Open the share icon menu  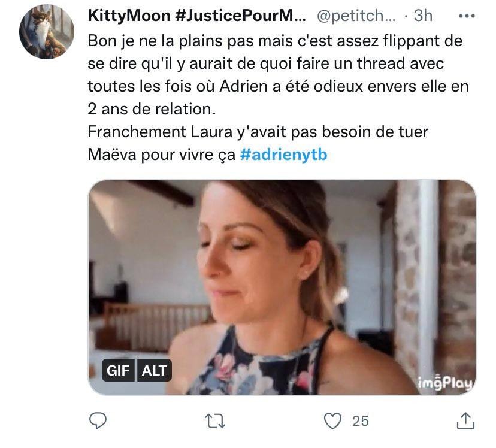coord(465,421)
